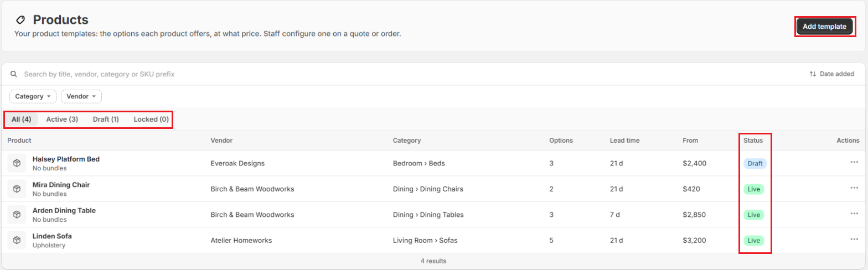The height and width of the screenshot is (270, 868).
Task: Click the $2,400 price cell
Action: click(x=695, y=163)
